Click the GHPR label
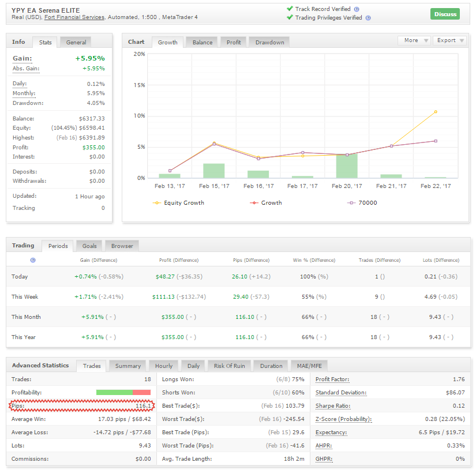 pyautogui.click(x=324, y=459)
